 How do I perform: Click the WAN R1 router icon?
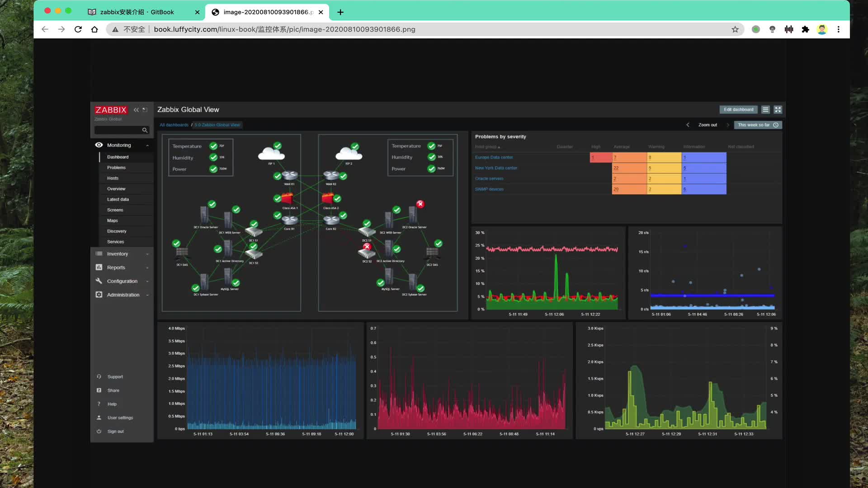tap(289, 175)
